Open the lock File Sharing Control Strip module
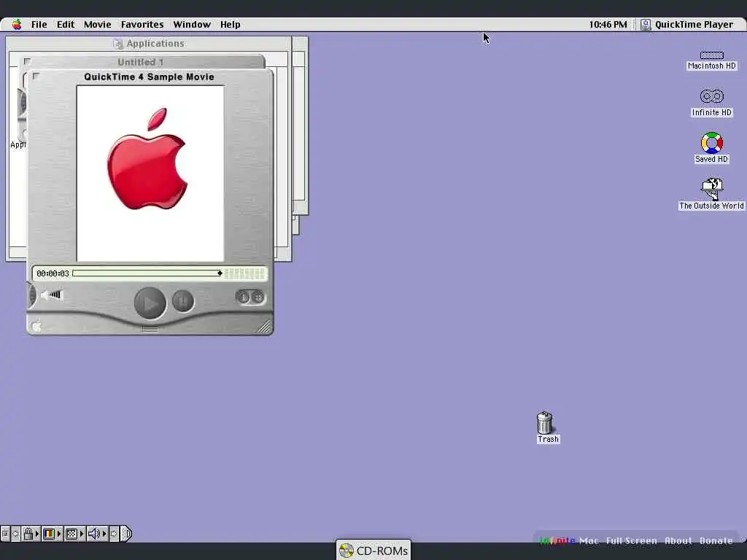 point(28,534)
